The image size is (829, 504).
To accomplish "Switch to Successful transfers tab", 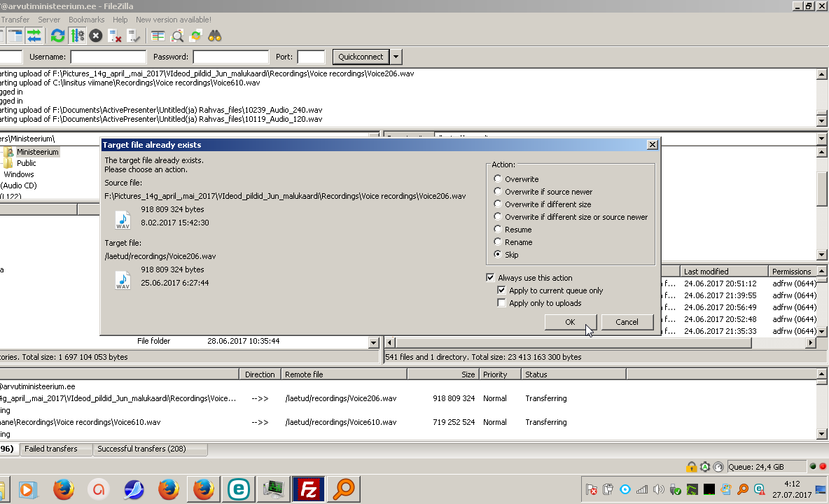I will click(141, 449).
